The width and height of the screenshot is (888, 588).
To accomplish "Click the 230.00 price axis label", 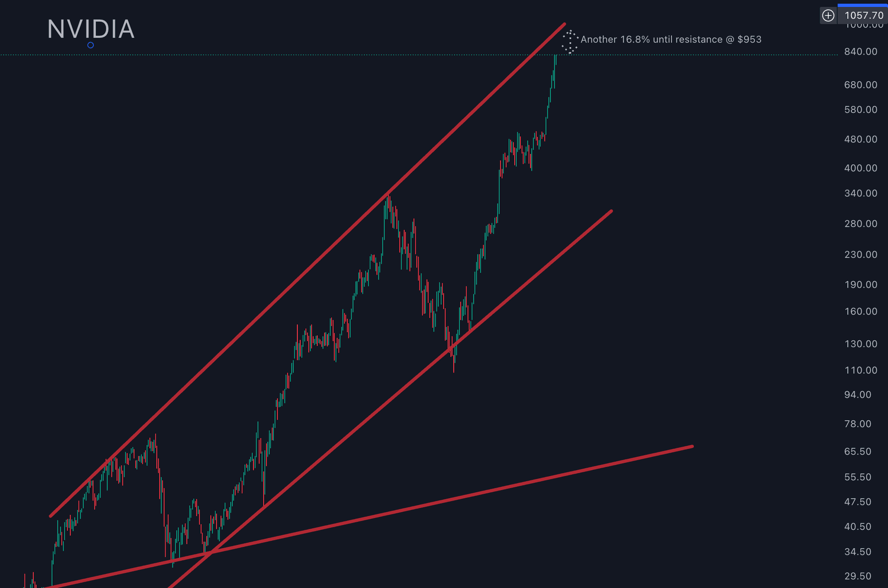I will (x=861, y=255).
